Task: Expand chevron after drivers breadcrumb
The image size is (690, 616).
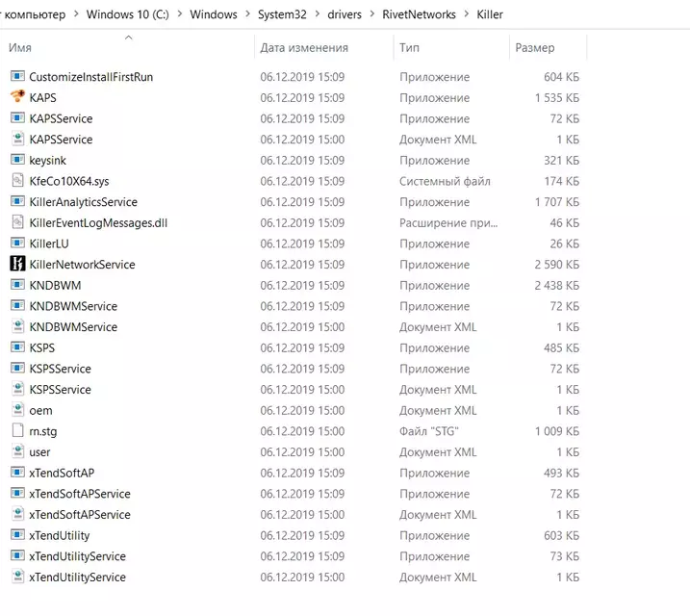Action: [372, 14]
